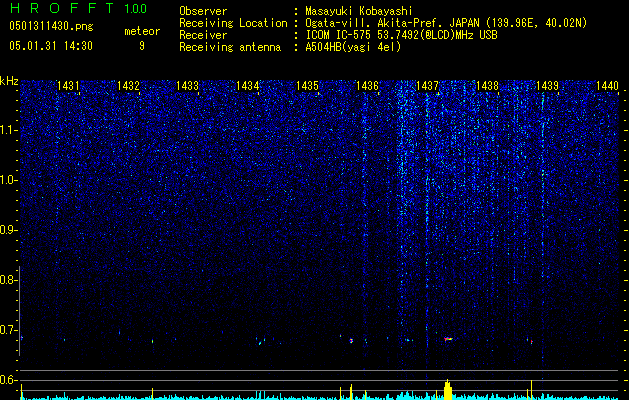Viewport: 629px width, 400px height.
Task: Click the 1.1 kHz axis label
Action: pyautogui.click(x=7, y=130)
